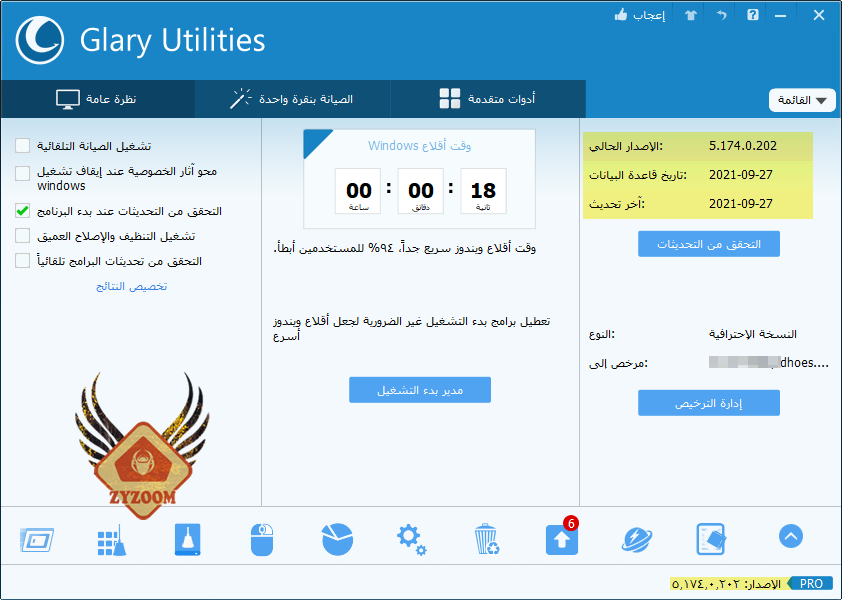Screen dimensions: 842x600
Task: Enable تشغيل الصيانة التلقائية checkbox
Action: (23, 146)
